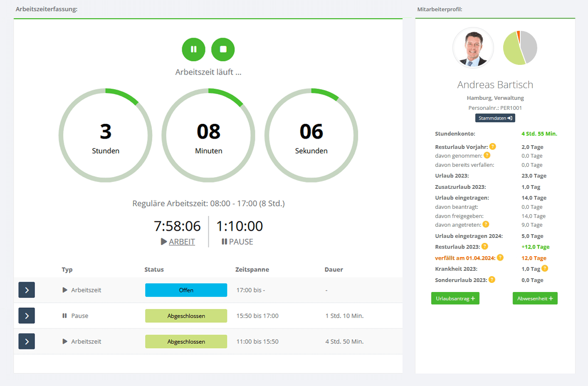The height and width of the screenshot is (386, 588).
Task: Click the pause icon in Pause row
Action: [64, 316]
